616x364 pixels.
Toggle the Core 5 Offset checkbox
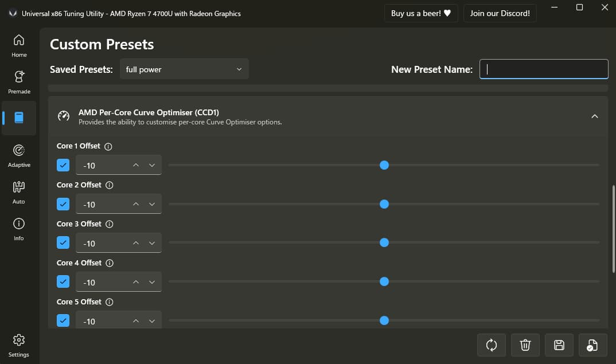(63, 320)
